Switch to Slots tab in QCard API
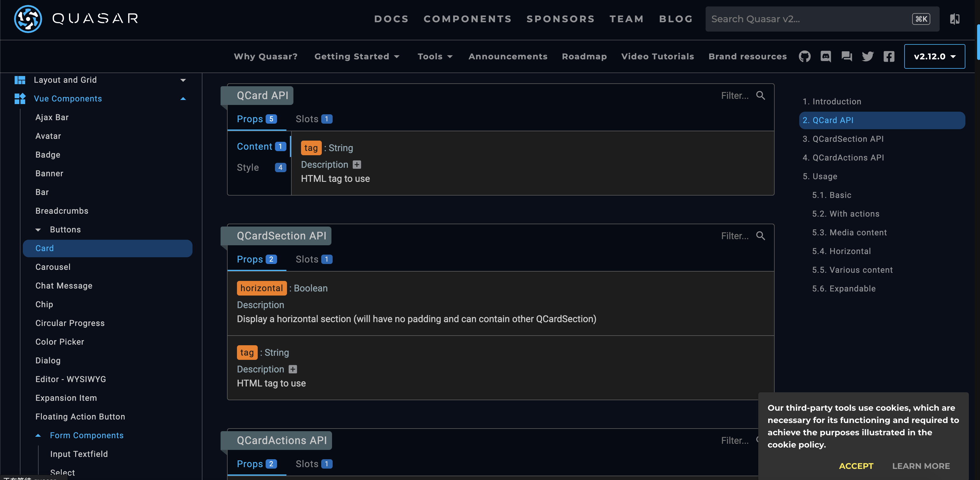 [x=314, y=119]
